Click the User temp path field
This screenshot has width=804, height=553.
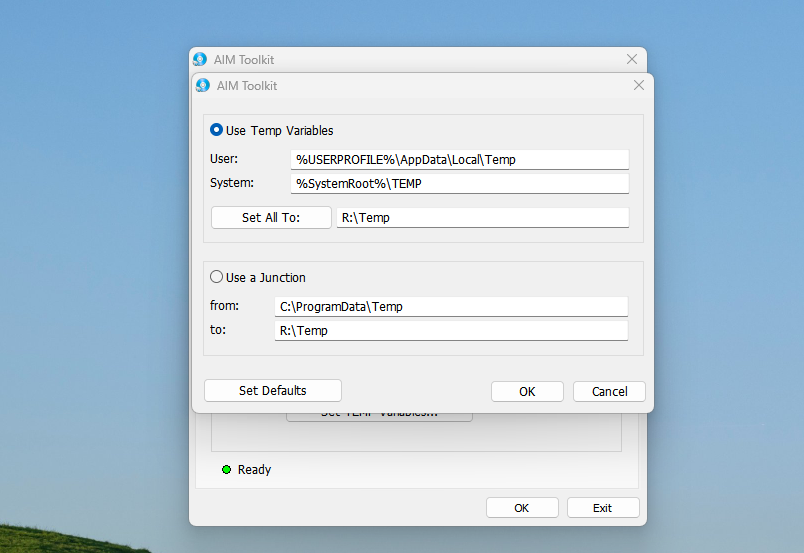click(460, 159)
